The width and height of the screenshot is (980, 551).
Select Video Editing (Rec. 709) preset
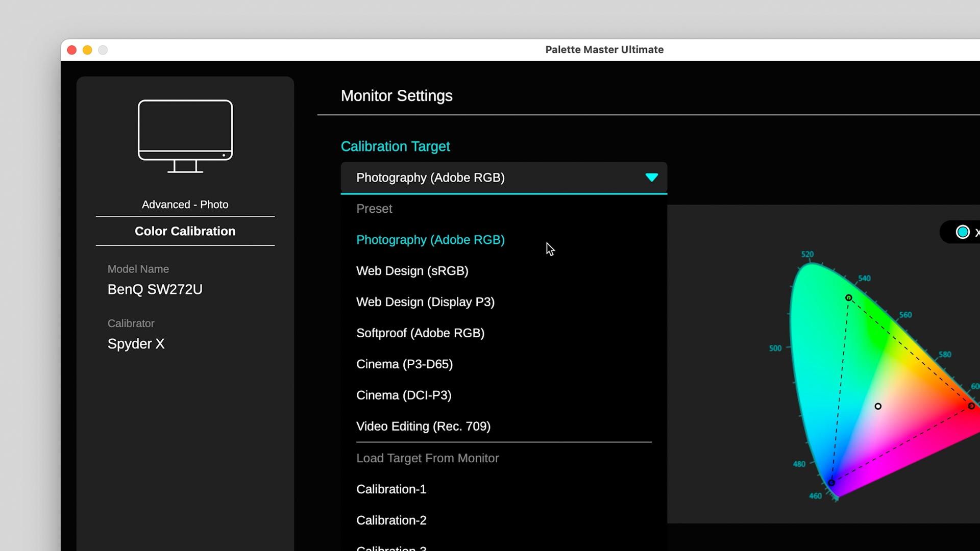click(x=423, y=426)
